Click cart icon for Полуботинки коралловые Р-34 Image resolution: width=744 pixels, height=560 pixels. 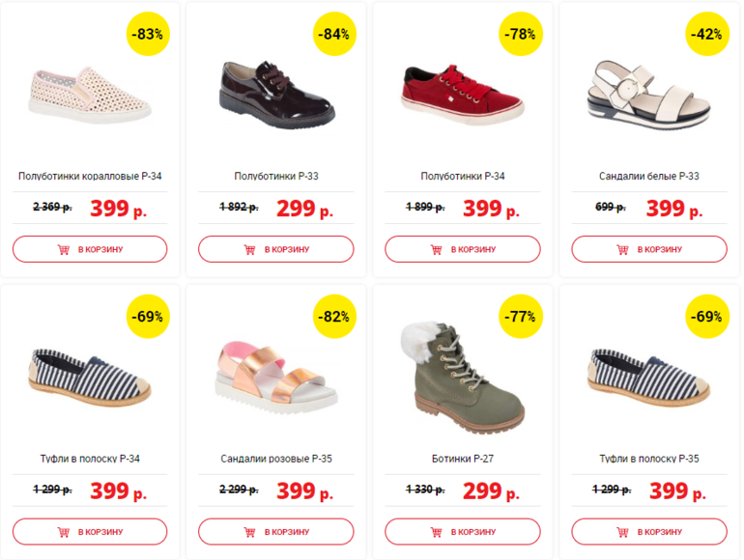[64, 249]
